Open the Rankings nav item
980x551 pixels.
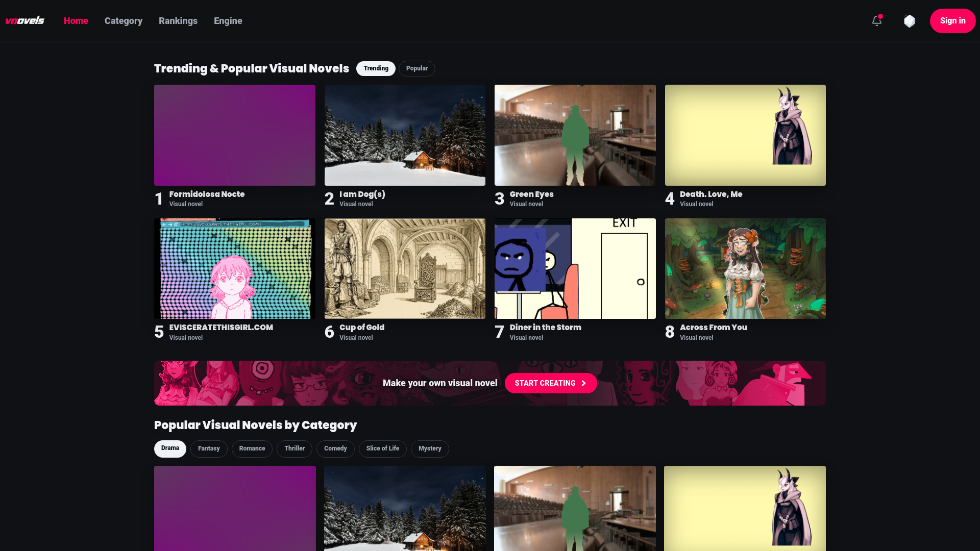coord(178,21)
